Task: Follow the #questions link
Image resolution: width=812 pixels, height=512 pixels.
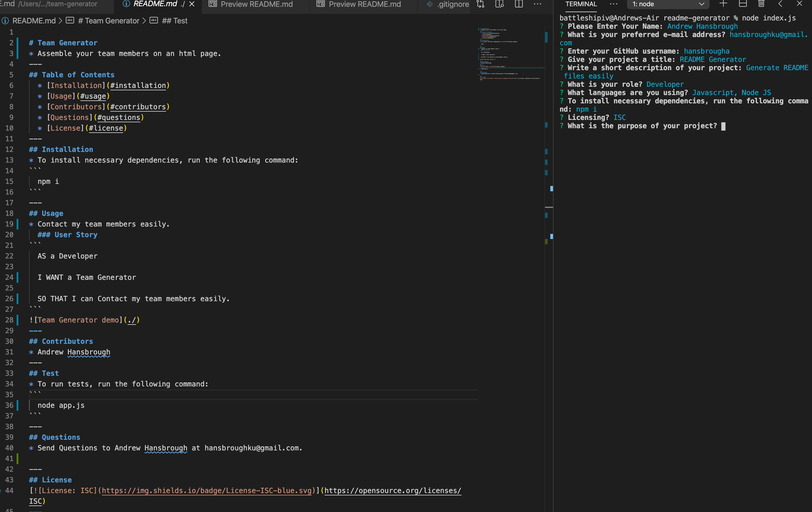Action: click(x=119, y=118)
